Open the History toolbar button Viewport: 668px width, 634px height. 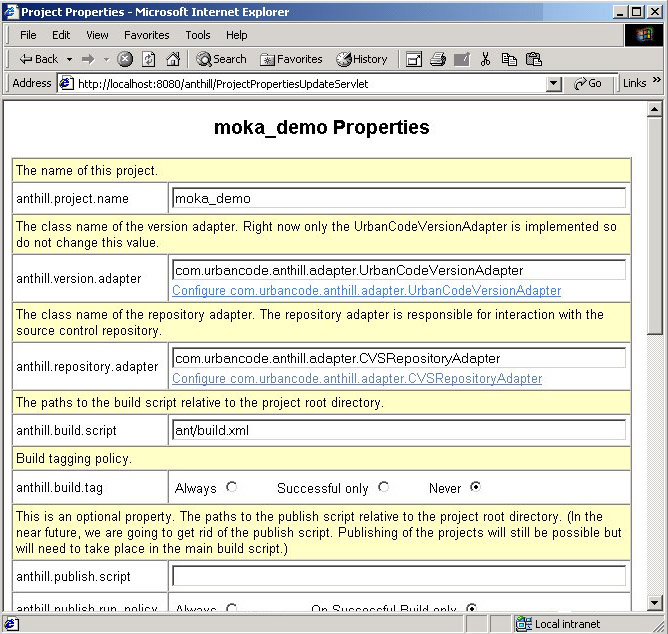click(x=362, y=59)
